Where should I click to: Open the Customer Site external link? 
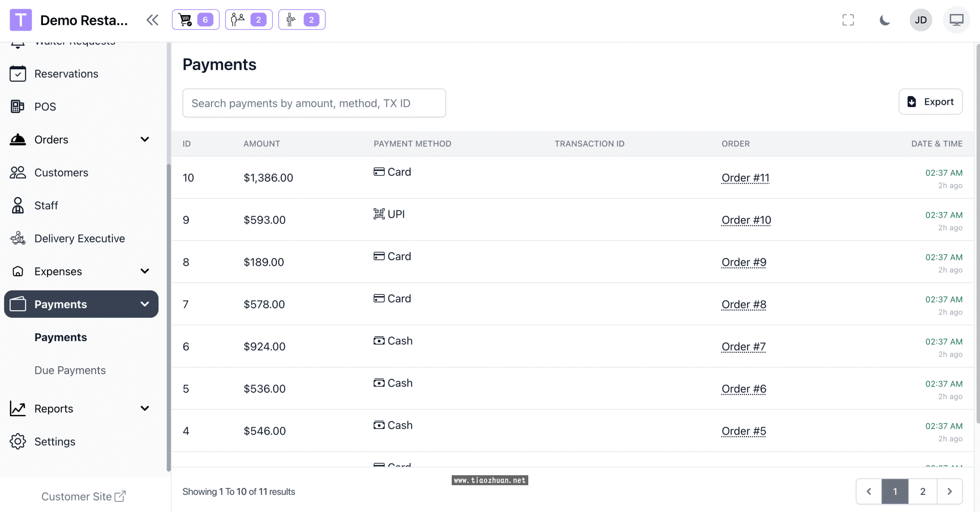(83, 496)
